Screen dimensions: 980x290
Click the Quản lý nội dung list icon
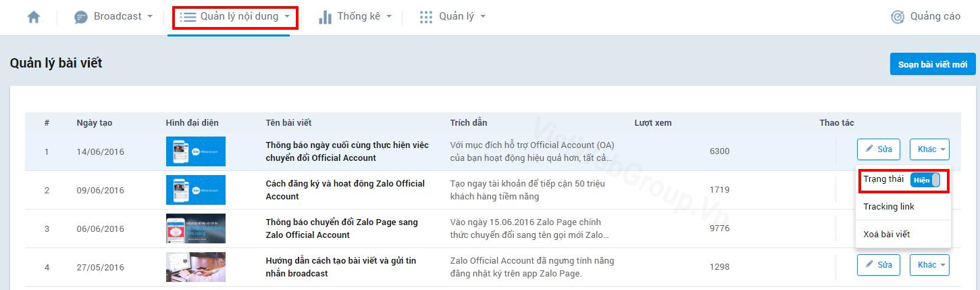(188, 17)
